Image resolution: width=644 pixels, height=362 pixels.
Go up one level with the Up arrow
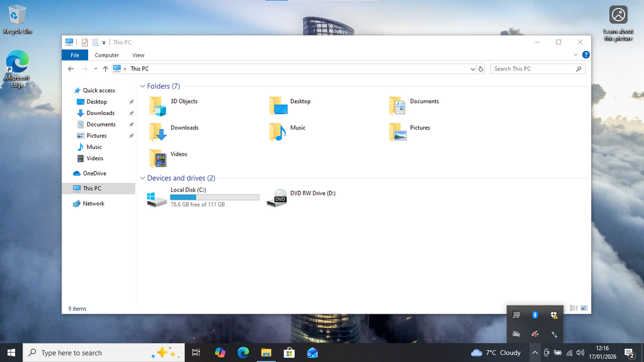click(106, 69)
